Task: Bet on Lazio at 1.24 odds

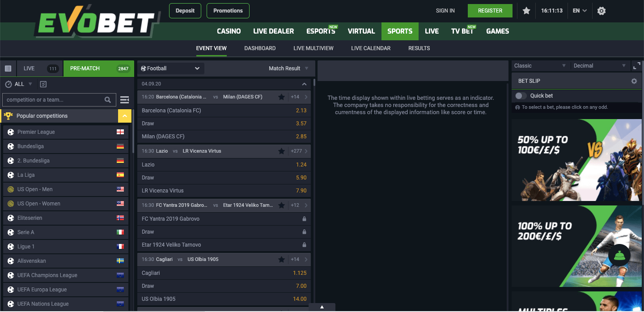Action: pos(301,165)
